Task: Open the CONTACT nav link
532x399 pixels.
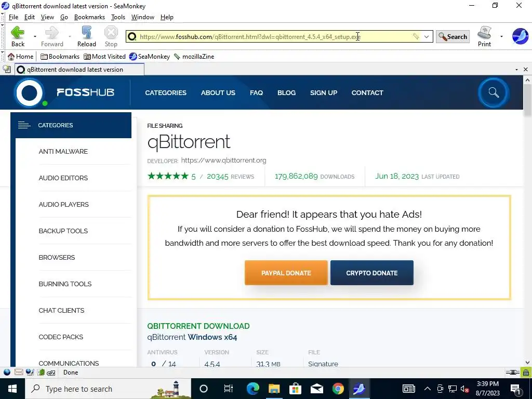Action: tap(367, 92)
